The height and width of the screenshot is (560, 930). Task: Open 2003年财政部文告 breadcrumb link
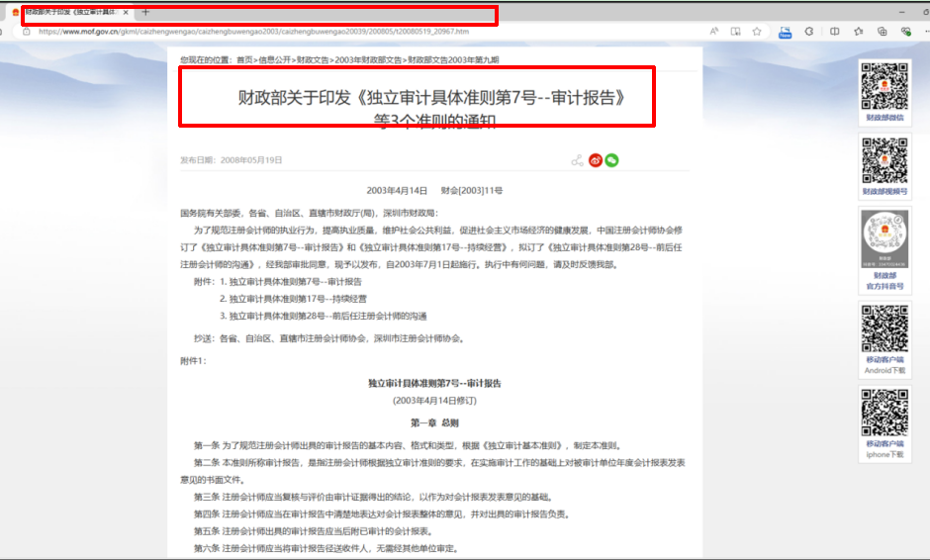pyautogui.click(x=368, y=60)
